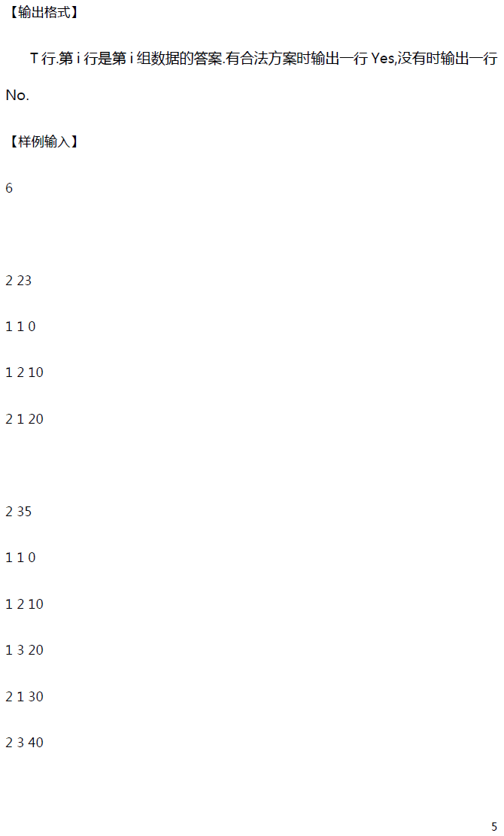Click the text No. on second line
Viewport: 504px width, 836px height.
(x=17, y=95)
